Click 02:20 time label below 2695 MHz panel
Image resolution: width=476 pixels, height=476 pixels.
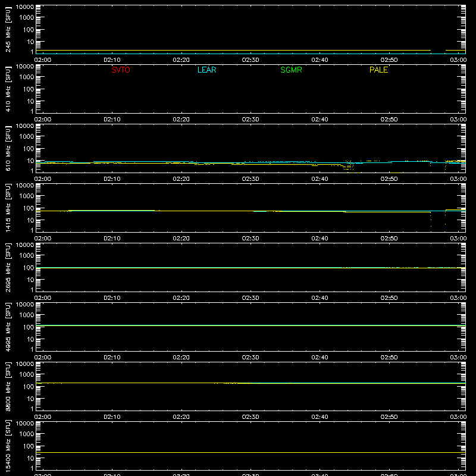(x=181, y=298)
